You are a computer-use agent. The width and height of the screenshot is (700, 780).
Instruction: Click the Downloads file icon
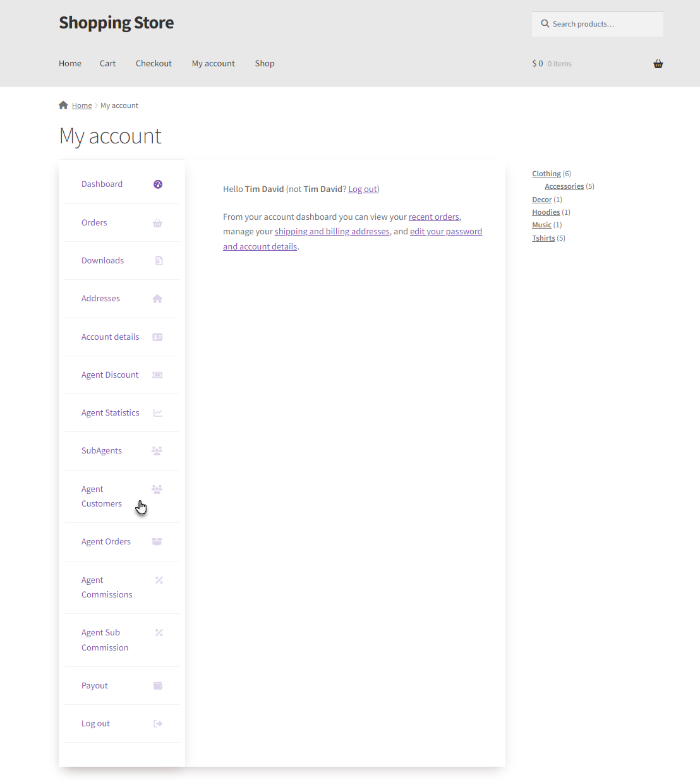(x=159, y=261)
